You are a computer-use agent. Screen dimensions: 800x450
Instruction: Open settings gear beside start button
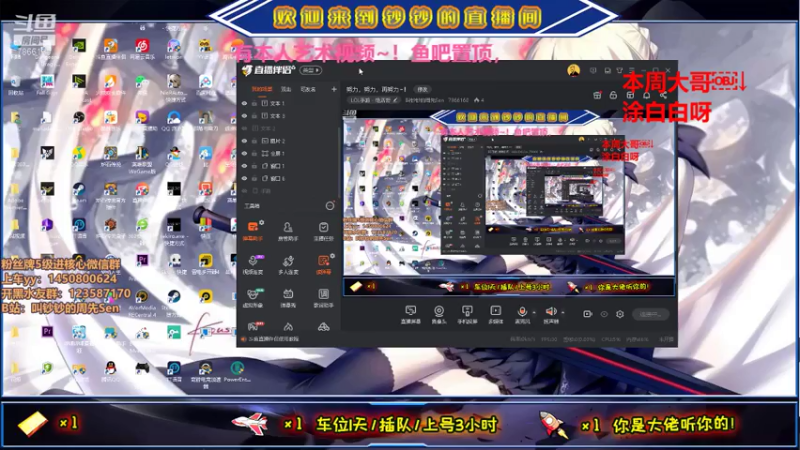click(620, 314)
